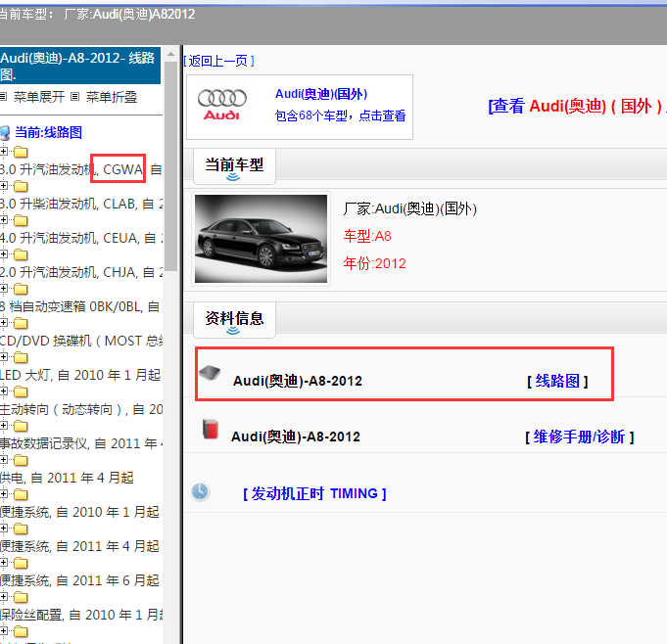Open the Audi(奥迪)(国外) brand link
Viewport: 667px width, 644px height.
click(x=321, y=94)
